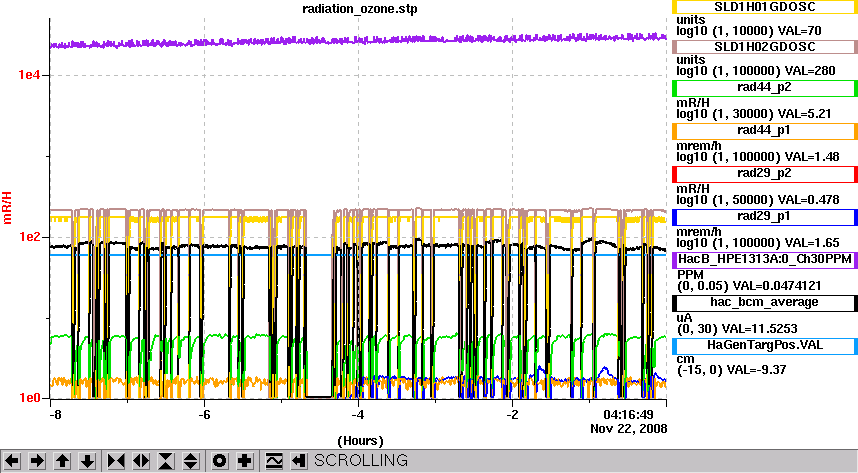This screenshot has width=858, height=473.
Task: Click the -4 hours X-axis label
Action: [x=358, y=414]
